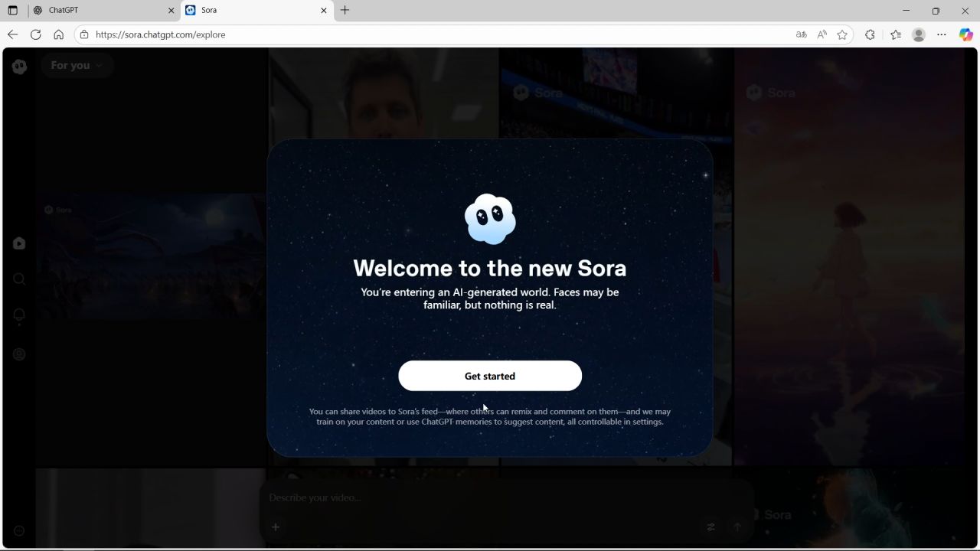The height and width of the screenshot is (551, 980).
Task: Close the Sora tab
Action: click(323, 11)
